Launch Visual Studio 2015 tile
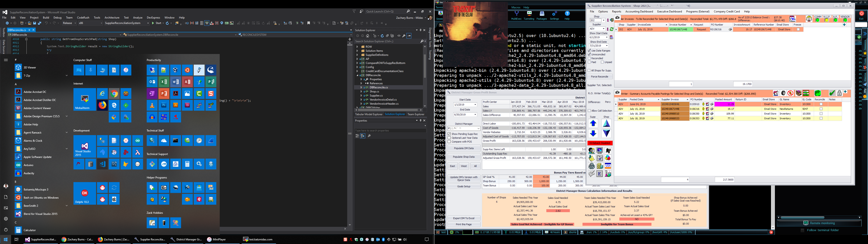868x244 pixels. [85, 146]
